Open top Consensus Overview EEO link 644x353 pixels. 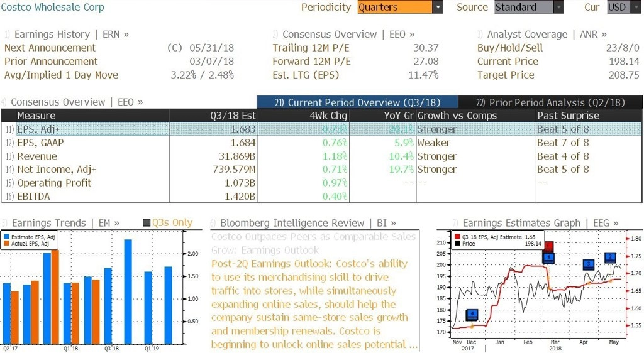[343, 35]
